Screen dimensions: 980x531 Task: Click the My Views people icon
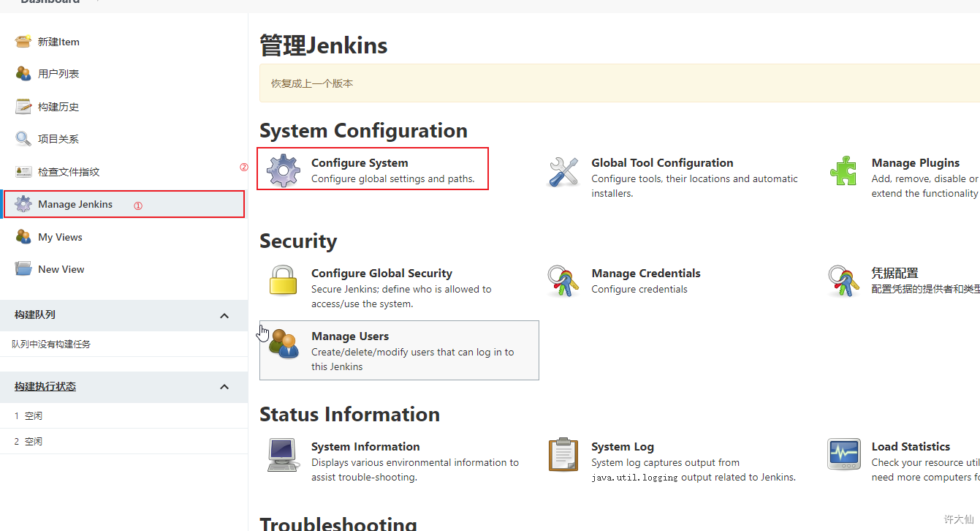(23, 237)
